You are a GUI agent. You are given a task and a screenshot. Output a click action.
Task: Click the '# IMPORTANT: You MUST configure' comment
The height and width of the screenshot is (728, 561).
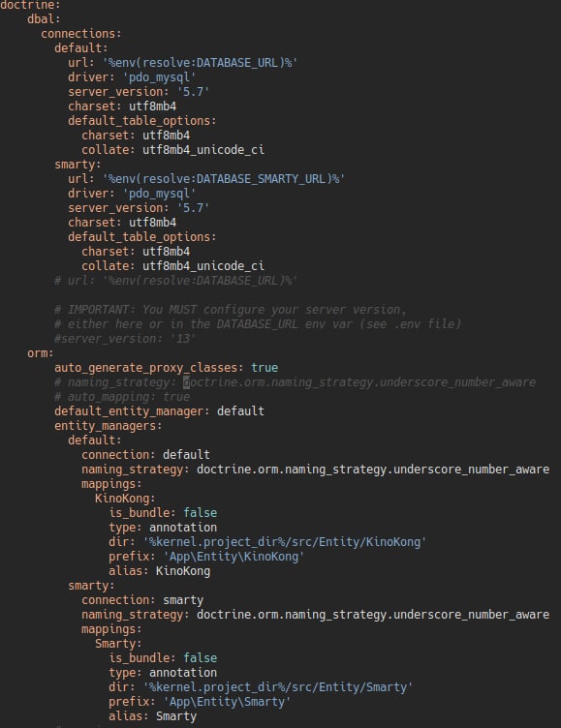tap(231, 310)
